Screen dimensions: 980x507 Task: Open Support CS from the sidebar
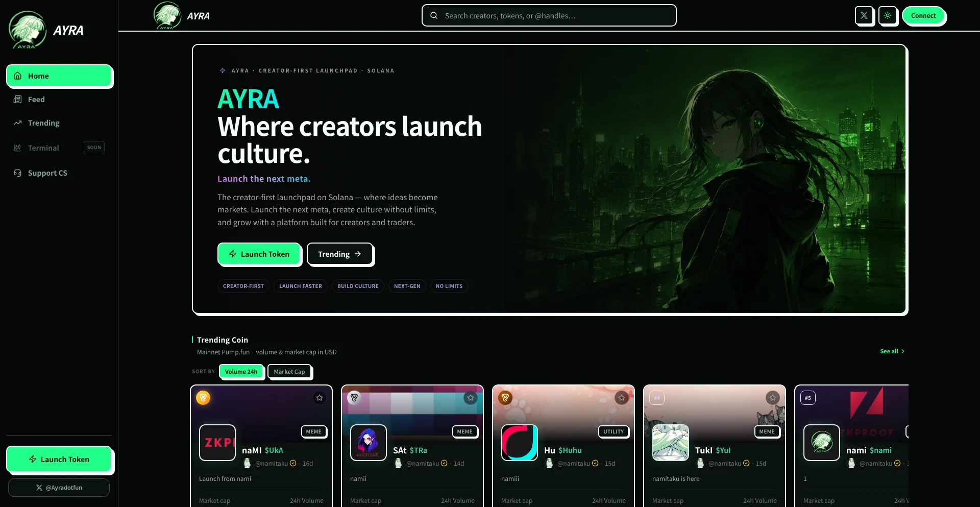click(x=59, y=173)
